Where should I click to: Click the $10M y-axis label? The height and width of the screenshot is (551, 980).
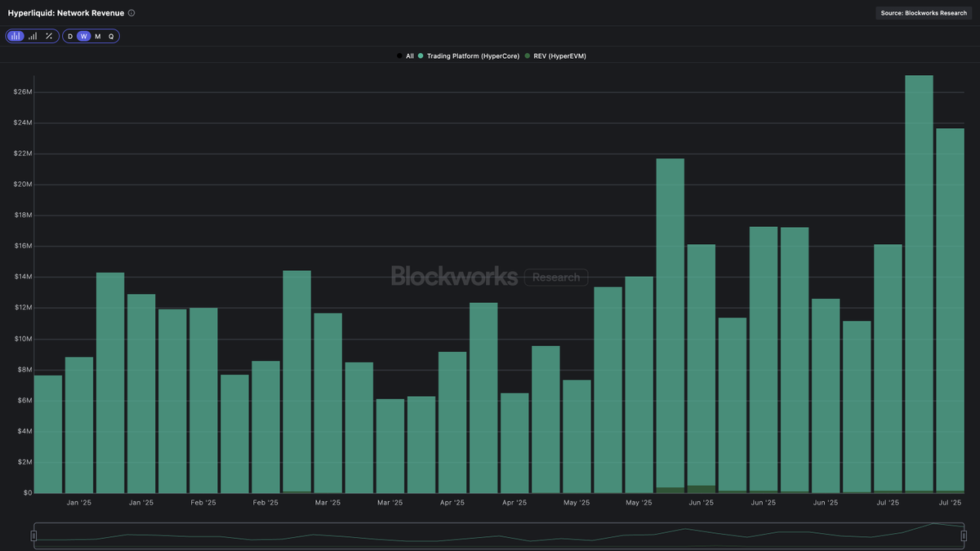22,339
